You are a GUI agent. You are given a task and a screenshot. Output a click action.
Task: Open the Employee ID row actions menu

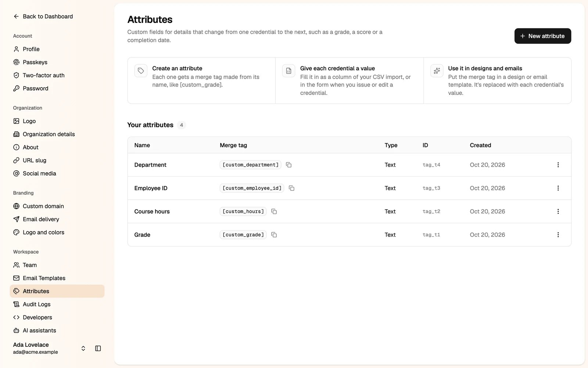pos(558,188)
